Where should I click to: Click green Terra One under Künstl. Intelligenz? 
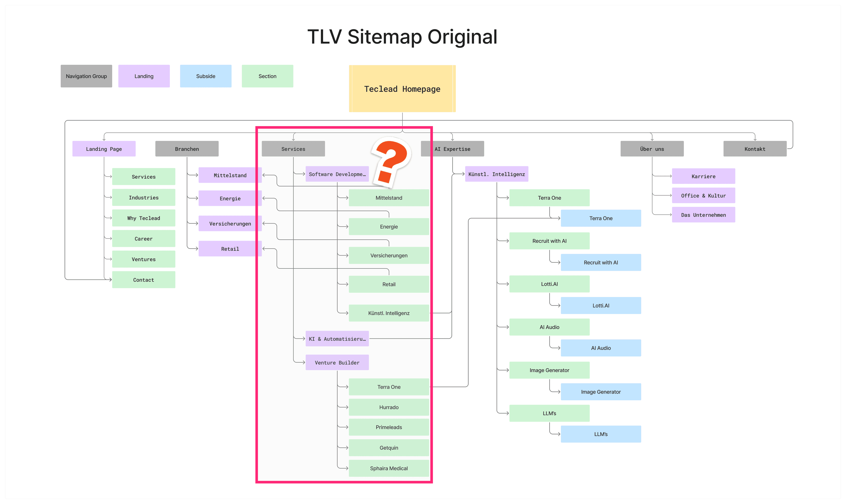click(x=549, y=198)
